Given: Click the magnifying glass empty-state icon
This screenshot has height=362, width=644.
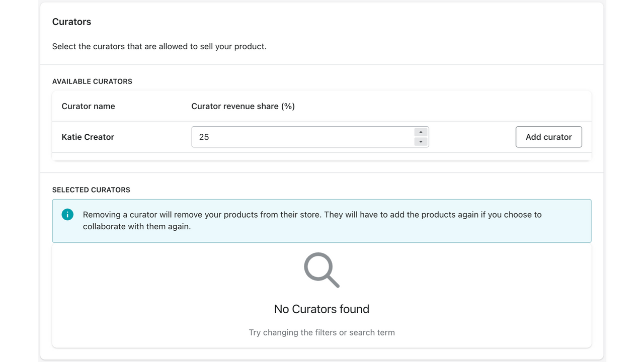Looking at the screenshot, I should [321, 270].
